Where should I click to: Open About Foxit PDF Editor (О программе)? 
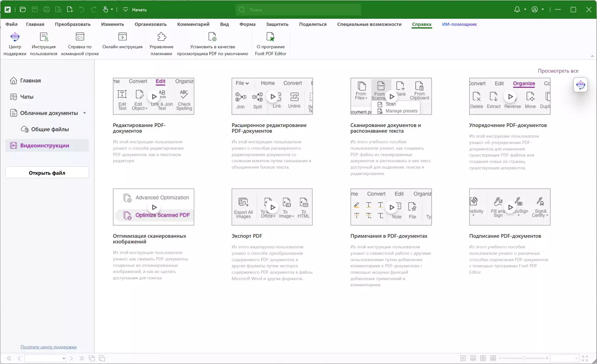pyautogui.click(x=270, y=37)
